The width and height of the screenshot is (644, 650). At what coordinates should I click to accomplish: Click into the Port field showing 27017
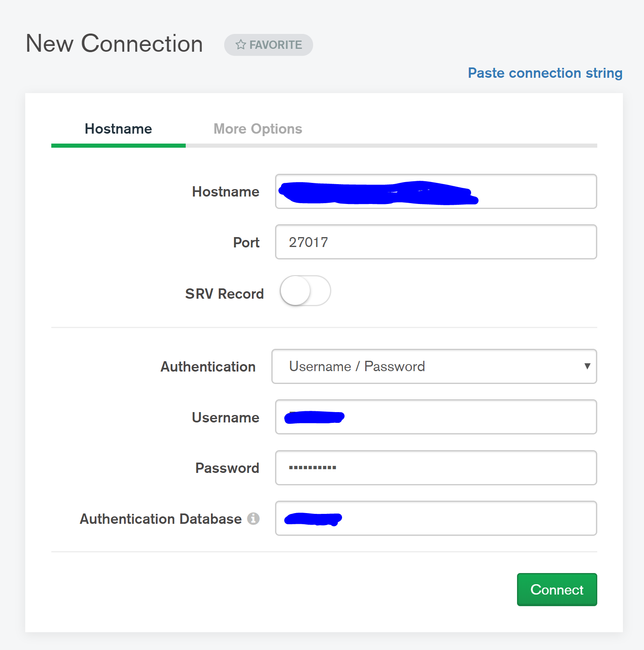click(436, 242)
